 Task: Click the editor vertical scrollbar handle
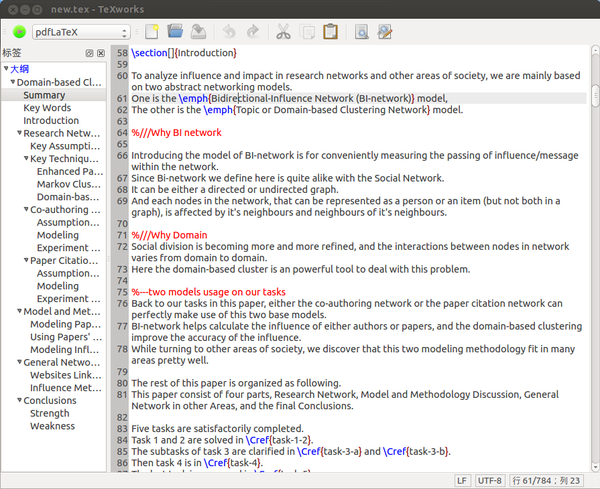[595, 96]
